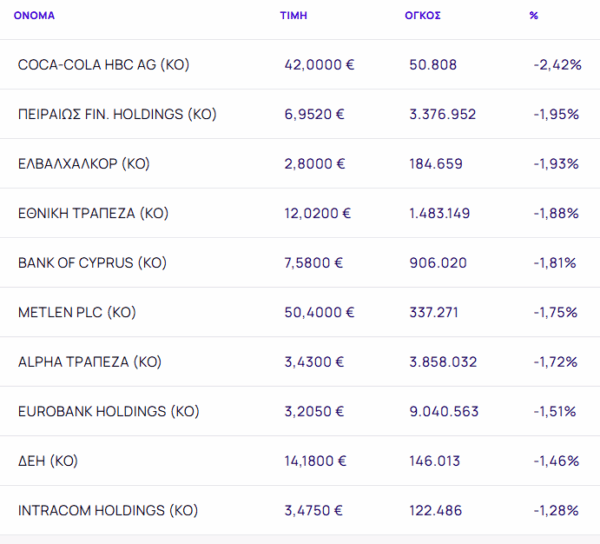Open ΔΕΗ (ΚΟ) stock row
Image resolution: width=600 pixels, height=544 pixels.
(x=300, y=461)
